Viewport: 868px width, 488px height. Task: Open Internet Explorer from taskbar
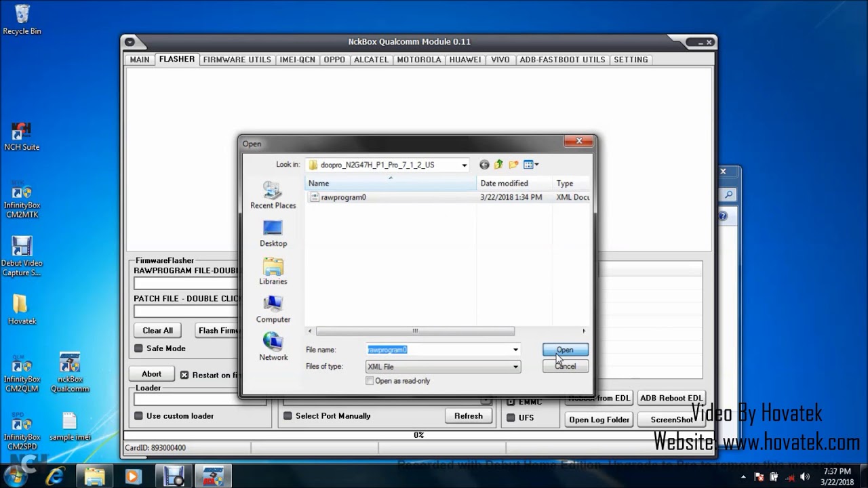tap(56, 476)
